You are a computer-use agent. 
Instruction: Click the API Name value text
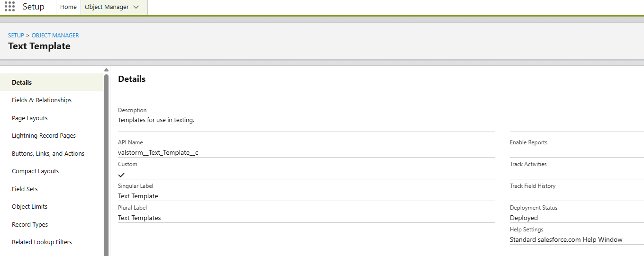click(158, 153)
